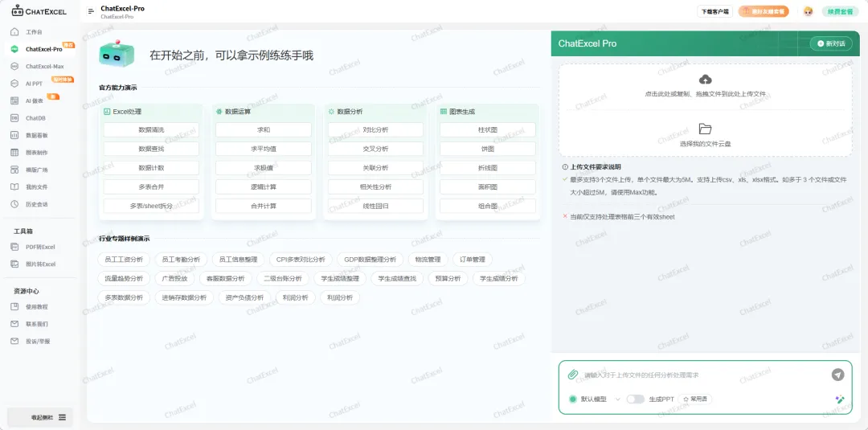The height and width of the screenshot is (430, 868).
Task: Click the 下载客户端 button
Action: pos(715,11)
